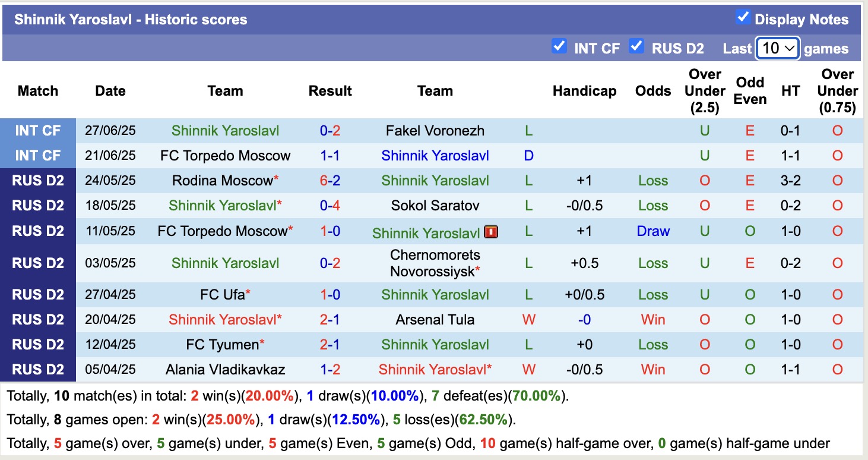Screen dimensions: 868x460
Task: Open the Arsenal Tula team link
Action: point(435,320)
